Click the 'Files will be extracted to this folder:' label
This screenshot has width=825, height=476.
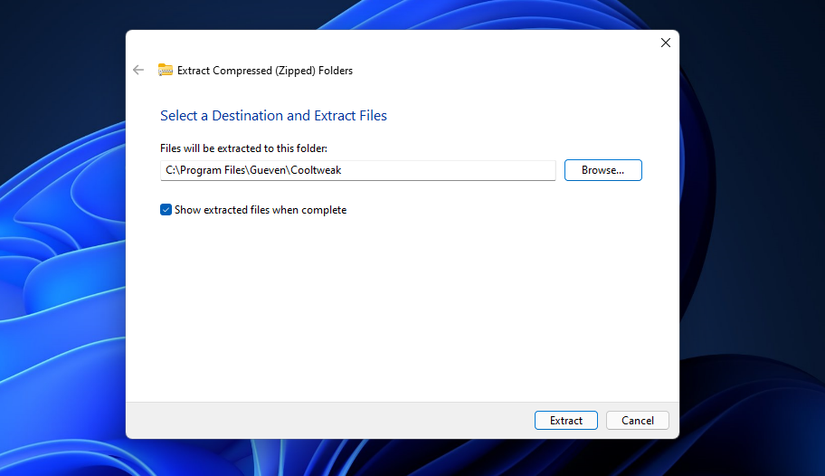(244, 148)
